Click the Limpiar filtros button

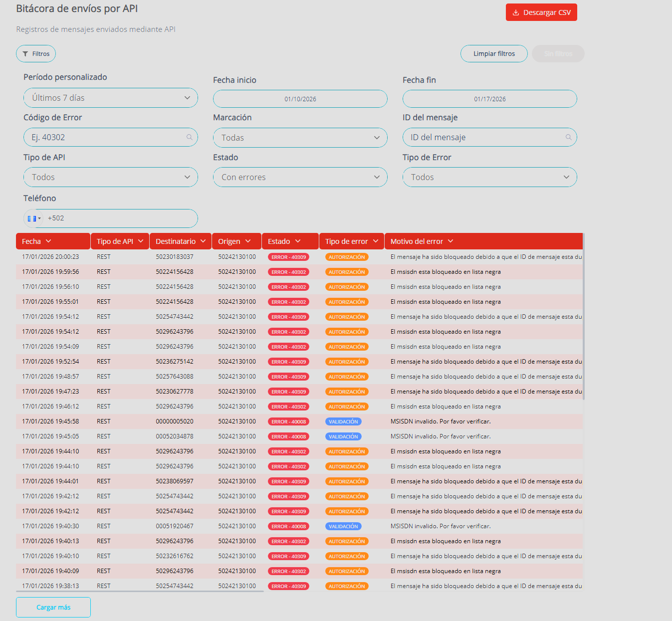pyautogui.click(x=493, y=53)
